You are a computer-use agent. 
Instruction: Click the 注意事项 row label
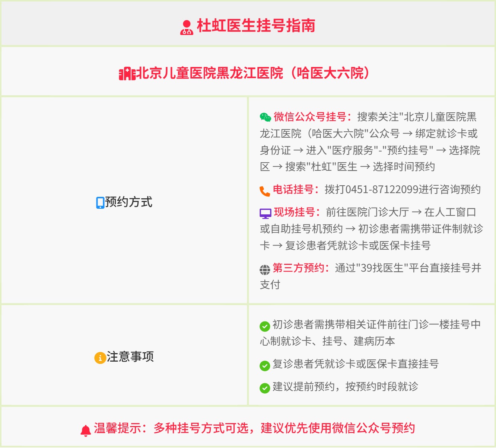coord(130,357)
